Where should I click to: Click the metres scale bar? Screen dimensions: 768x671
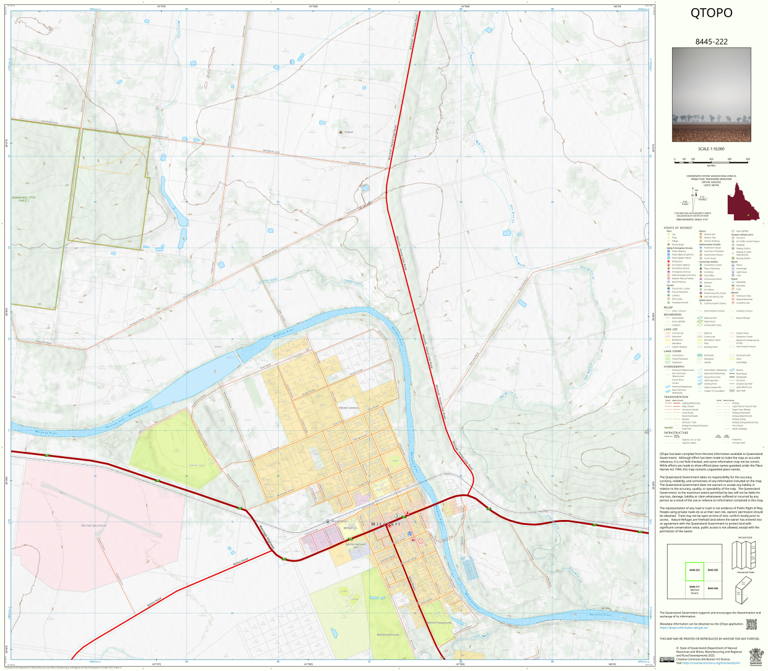[711, 160]
